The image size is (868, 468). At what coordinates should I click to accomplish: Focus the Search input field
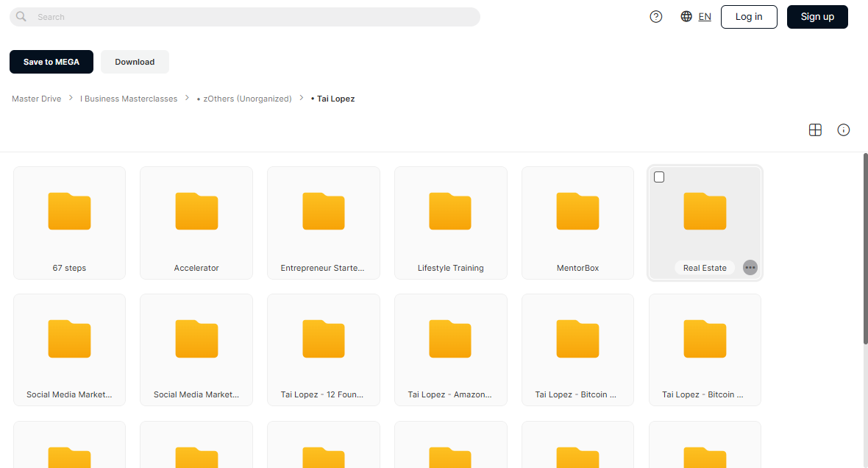click(245, 17)
